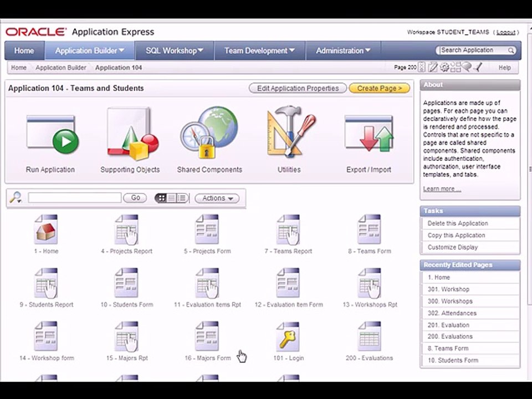Switch to icon grid view

coord(161,198)
